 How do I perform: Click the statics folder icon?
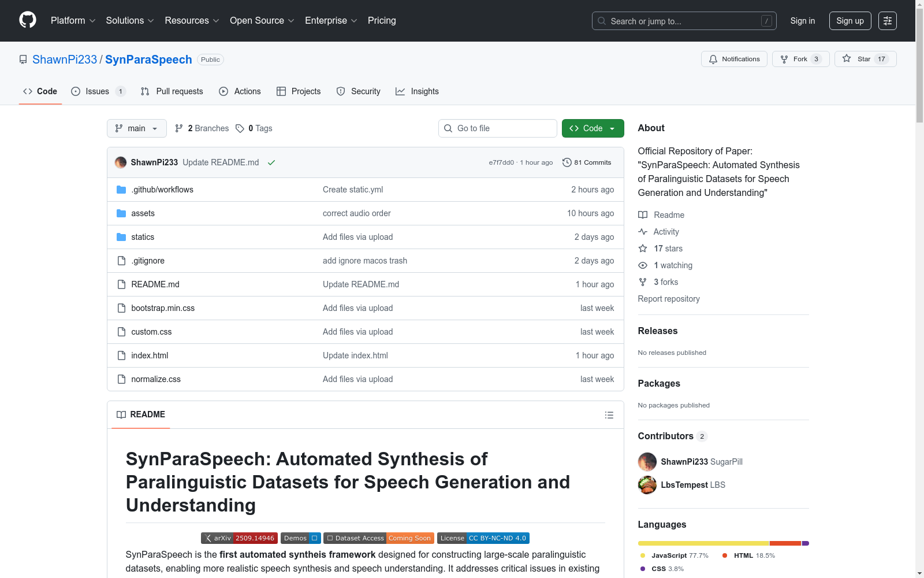coord(121,237)
